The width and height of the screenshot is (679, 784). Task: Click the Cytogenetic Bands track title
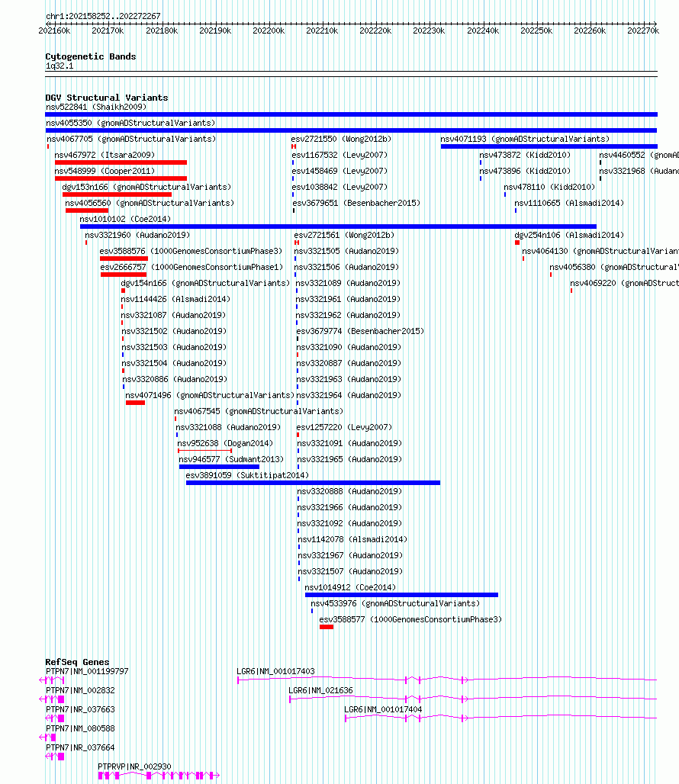tap(91, 56)
